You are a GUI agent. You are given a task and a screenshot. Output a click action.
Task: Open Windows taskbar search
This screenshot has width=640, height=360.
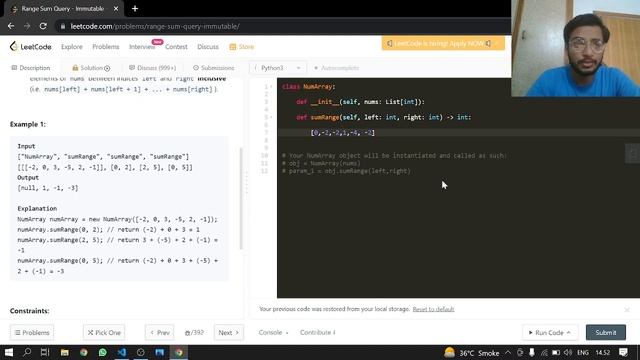click(27, 353)
